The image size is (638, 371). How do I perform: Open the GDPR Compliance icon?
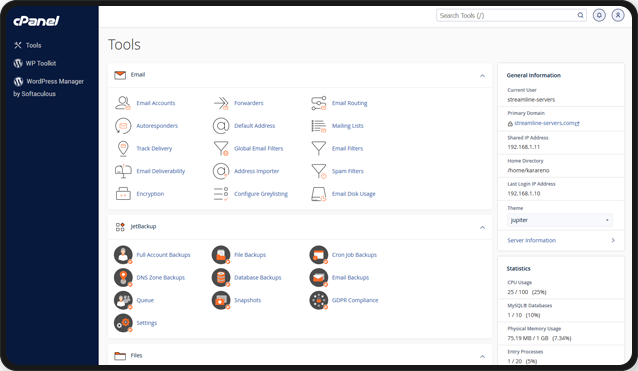tap(319, 301)
